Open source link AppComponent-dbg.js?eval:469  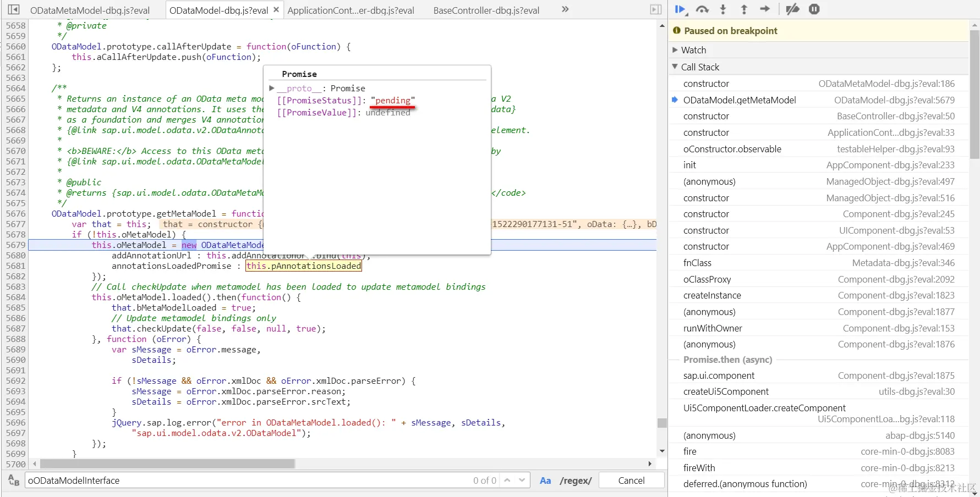point(890,247)
